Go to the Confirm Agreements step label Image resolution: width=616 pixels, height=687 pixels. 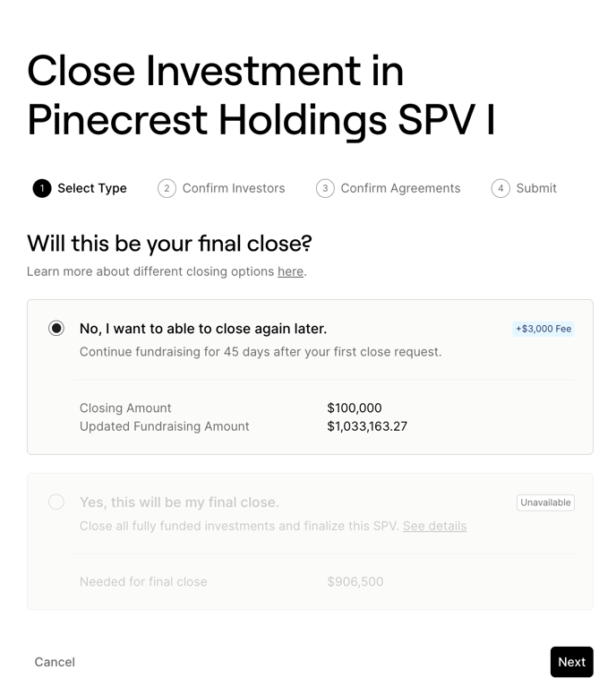(400, 188)
